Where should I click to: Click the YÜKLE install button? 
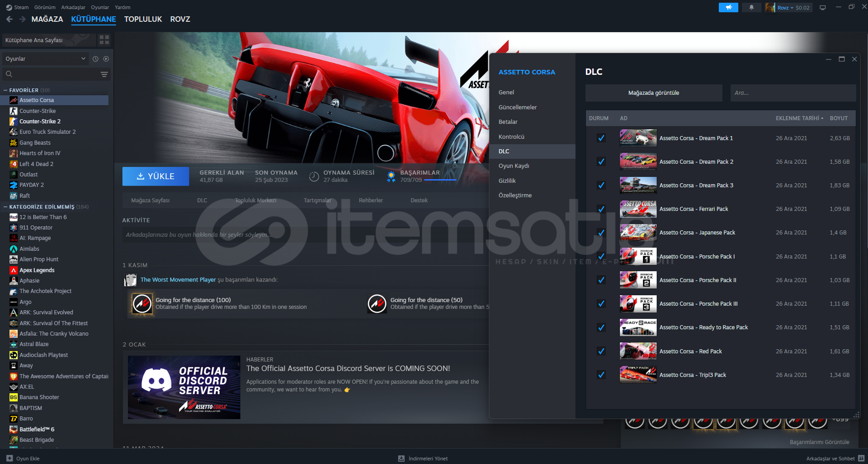point(156,176)
